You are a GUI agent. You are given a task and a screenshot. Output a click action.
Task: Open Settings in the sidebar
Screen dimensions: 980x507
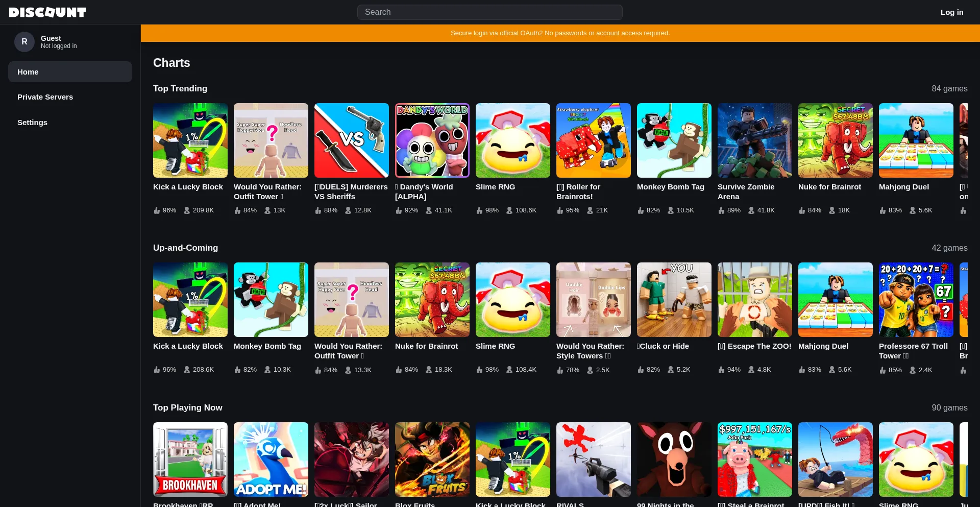(70, 123)
